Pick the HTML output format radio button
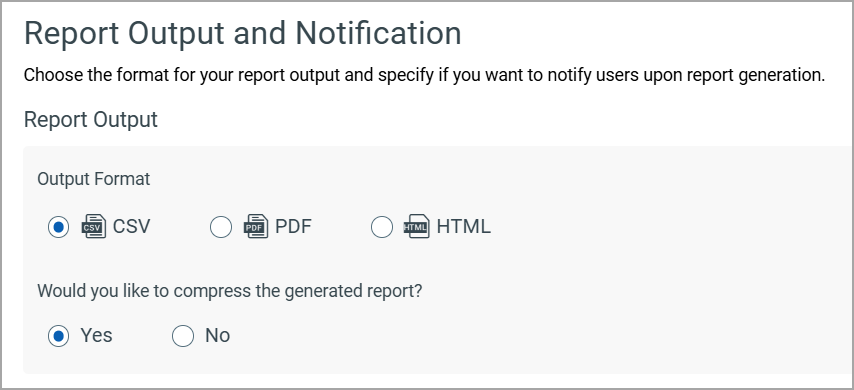 point(382,227)
